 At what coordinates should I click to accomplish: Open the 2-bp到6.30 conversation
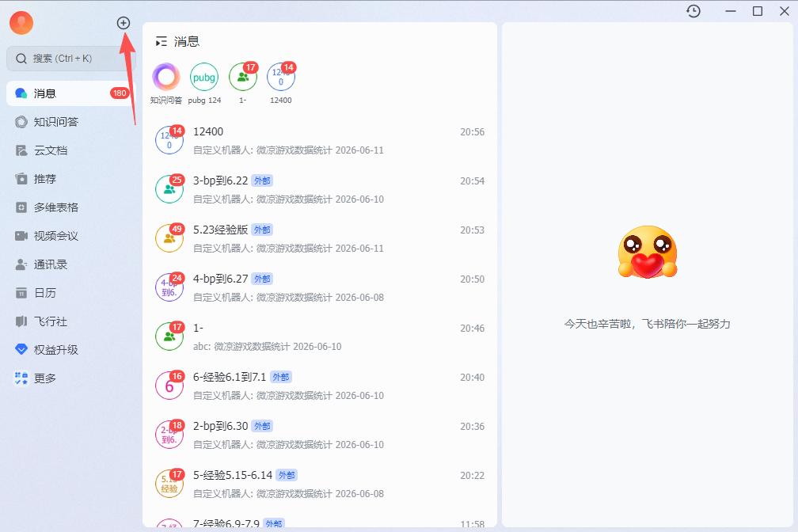pos(320,435)
